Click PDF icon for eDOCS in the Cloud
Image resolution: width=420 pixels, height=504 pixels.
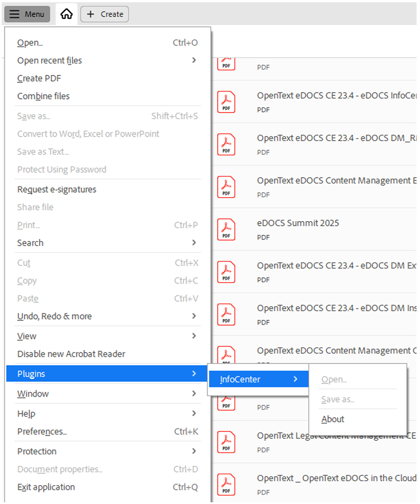click(226, 485)
